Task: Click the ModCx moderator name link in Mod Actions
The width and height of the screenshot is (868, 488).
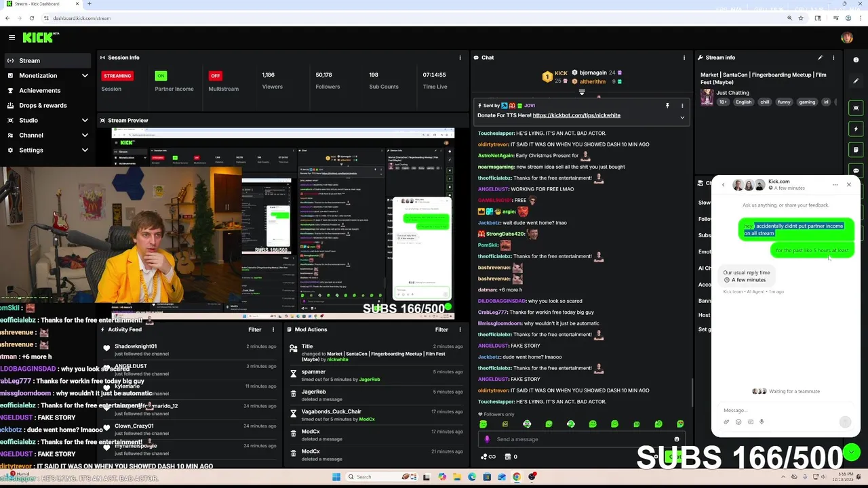Action: tap(367, 420)
